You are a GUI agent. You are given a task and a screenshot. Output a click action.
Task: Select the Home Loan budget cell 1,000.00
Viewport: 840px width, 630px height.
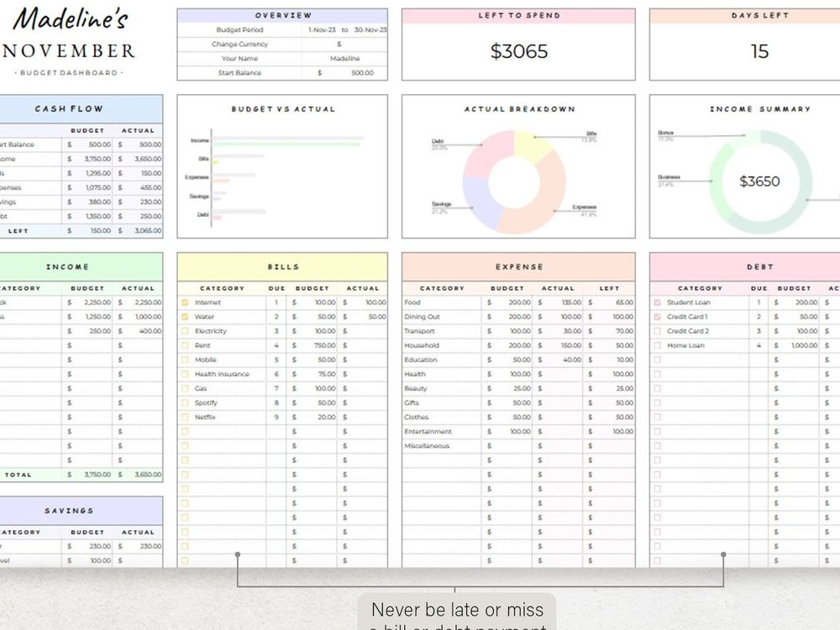click(795, 345)
